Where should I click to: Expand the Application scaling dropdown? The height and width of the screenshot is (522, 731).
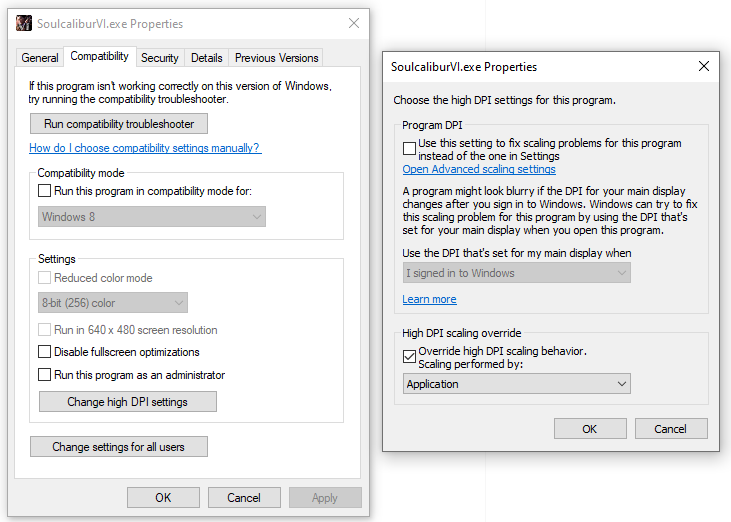(x=517, y=384)
